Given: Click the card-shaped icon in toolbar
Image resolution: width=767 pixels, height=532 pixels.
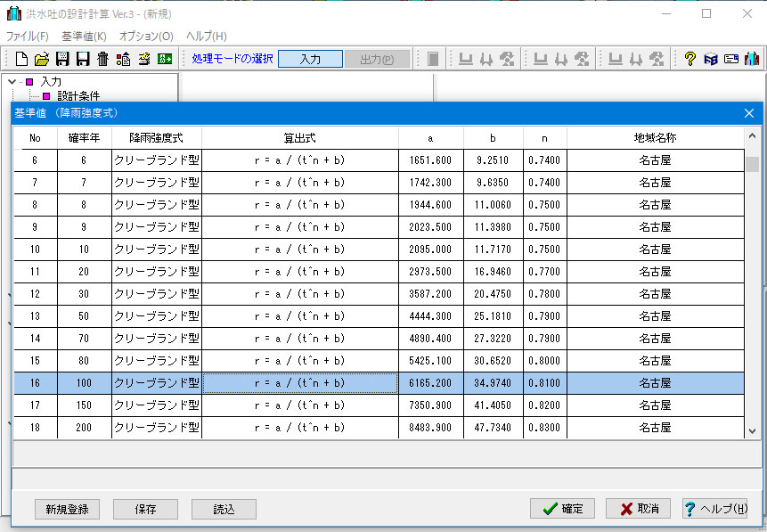Looking at the screenshot, I should point(730,59).
